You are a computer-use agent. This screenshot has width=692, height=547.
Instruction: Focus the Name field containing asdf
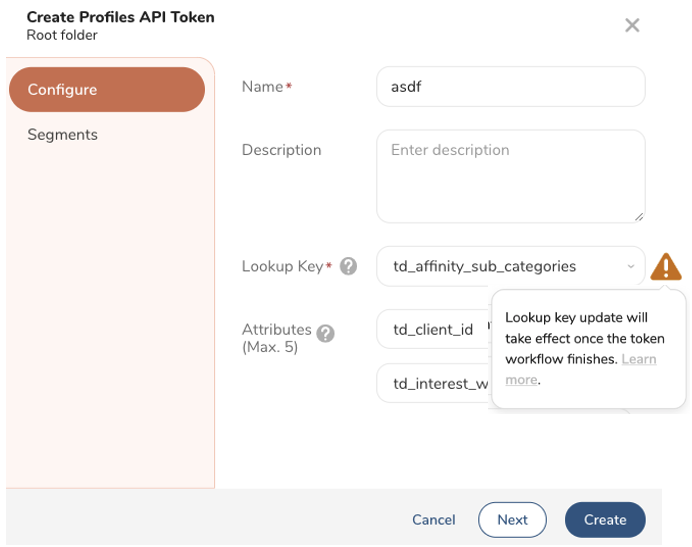click(510, 87)
